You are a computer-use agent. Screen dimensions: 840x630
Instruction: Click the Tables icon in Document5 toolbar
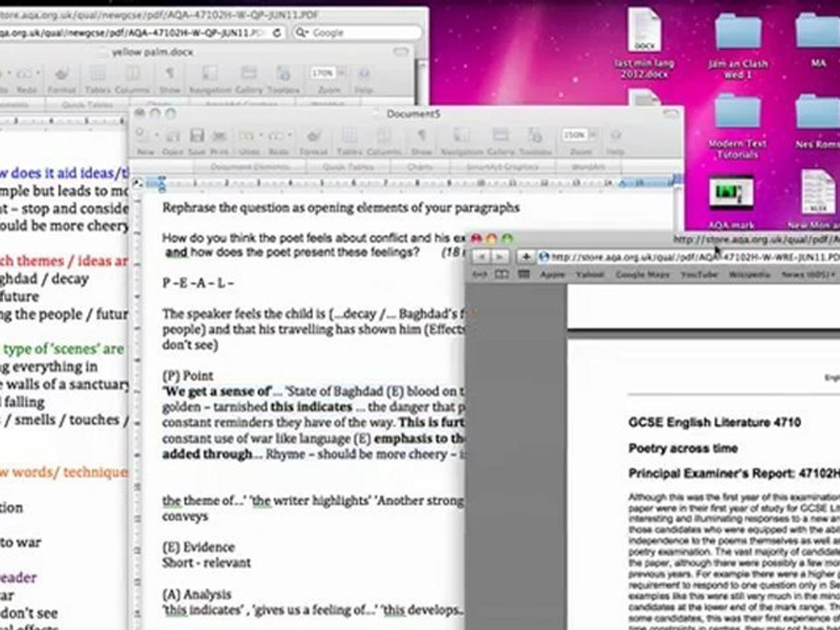pos(349,136)
